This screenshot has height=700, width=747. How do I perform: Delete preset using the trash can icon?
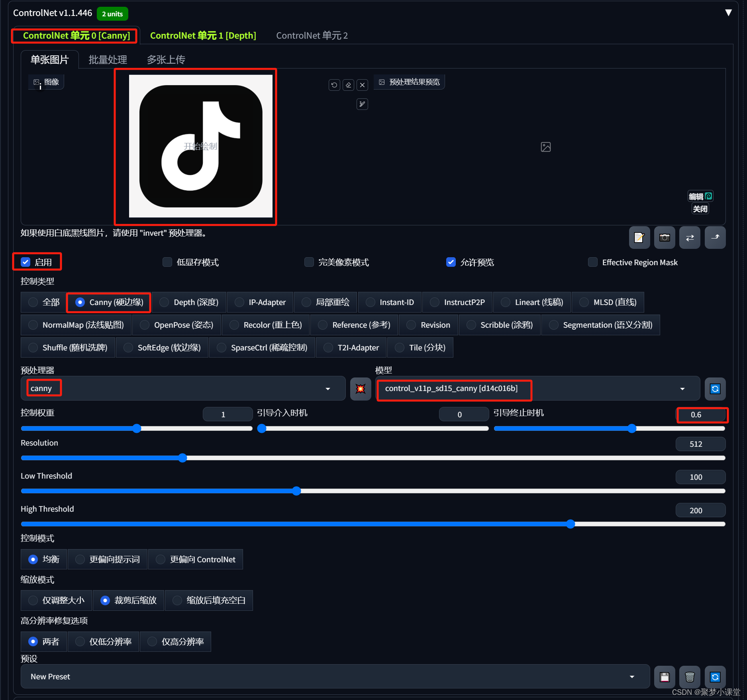(690, 677)
